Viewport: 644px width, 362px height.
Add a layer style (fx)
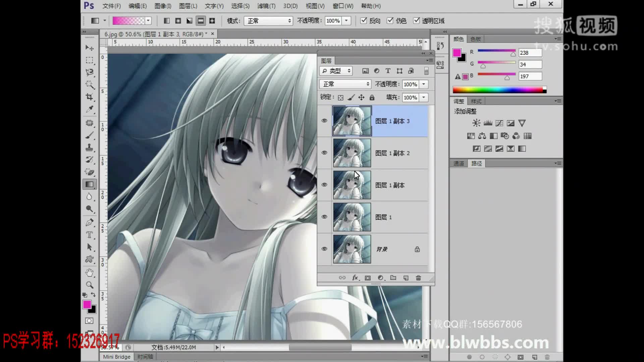(x=356, y=278)
